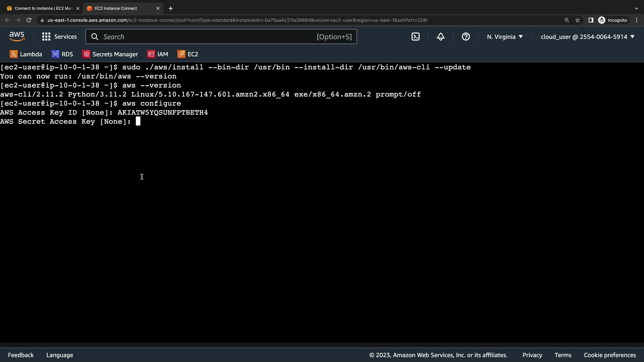Open the help question mark menu
Screen dimensions: 644x362
[x=466, y=37]
